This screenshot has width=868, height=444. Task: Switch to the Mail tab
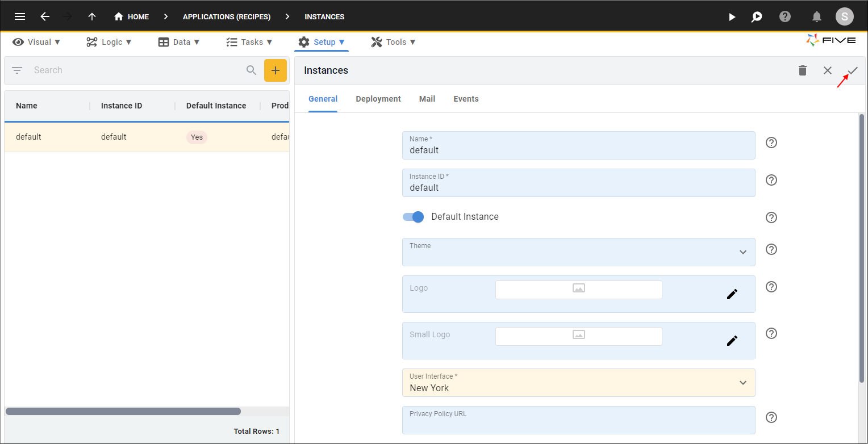coord(427,99)
